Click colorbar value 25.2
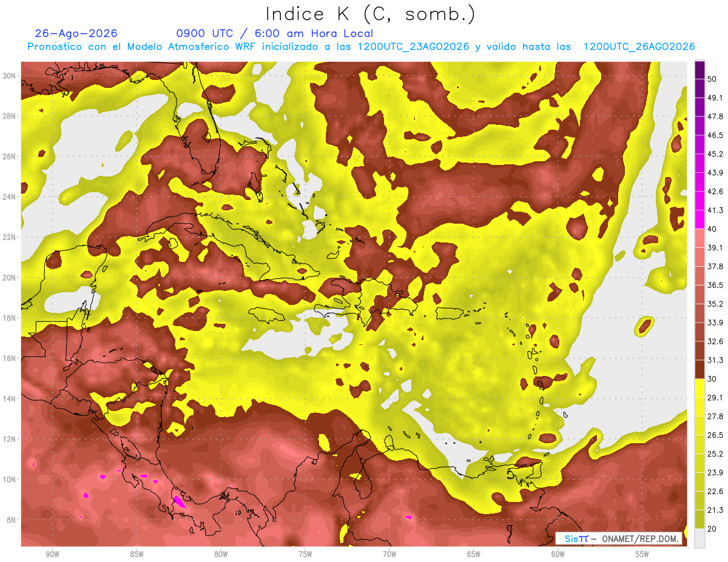This screenshot has width=728, height=562. click(715, 454)
